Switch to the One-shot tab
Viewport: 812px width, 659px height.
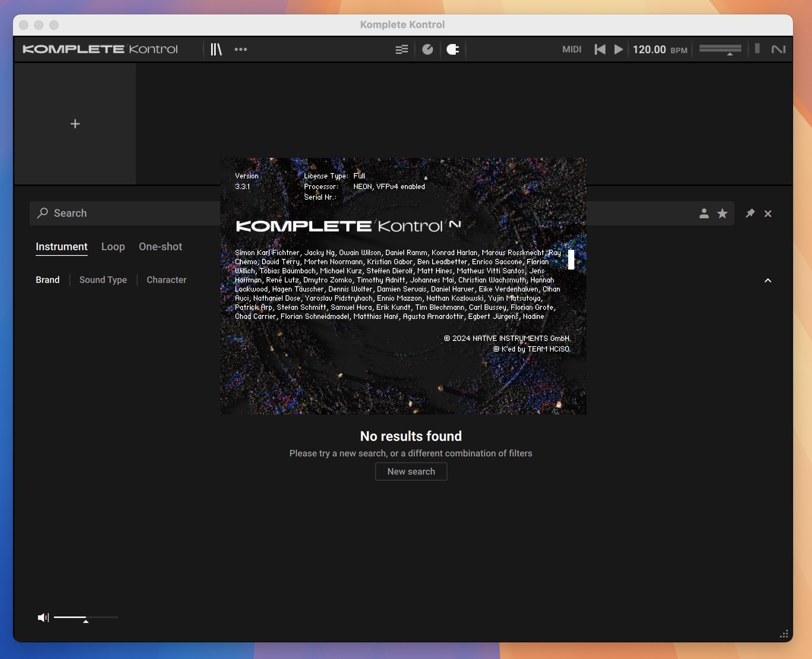click(160, 247)
